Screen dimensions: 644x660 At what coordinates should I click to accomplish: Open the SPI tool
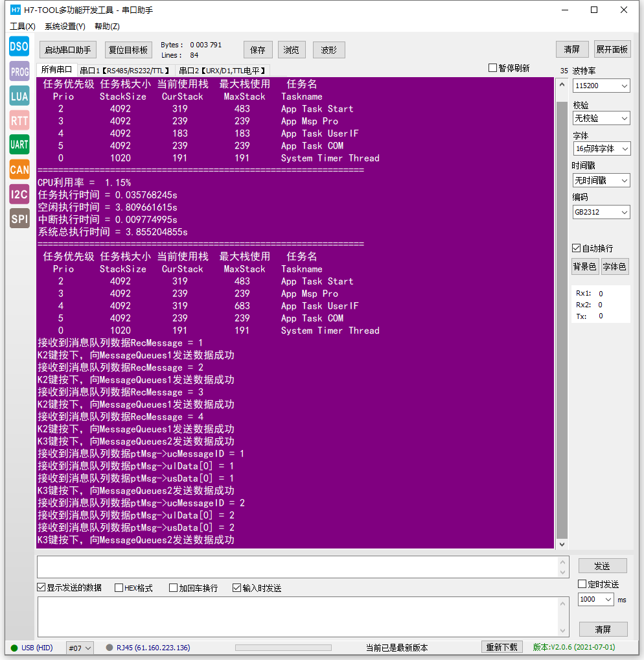pos(19,218)
